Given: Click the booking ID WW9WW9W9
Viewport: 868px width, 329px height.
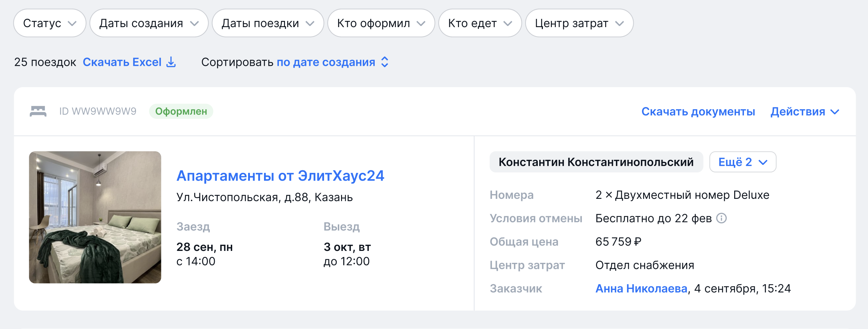Looking at the screenshot, I should click(x=98, y=111).
